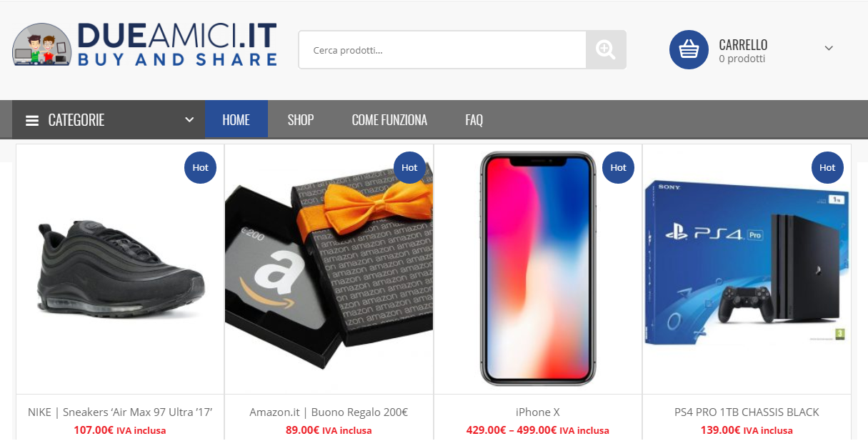
Task: Focus the Cerca prodotti search field
Action: pos(442,50)
